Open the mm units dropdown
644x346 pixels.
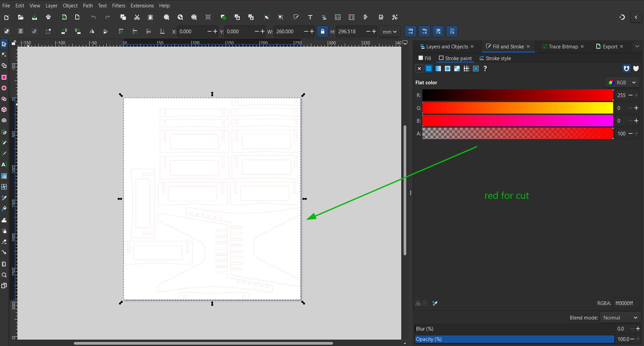(x=389, y=32)
